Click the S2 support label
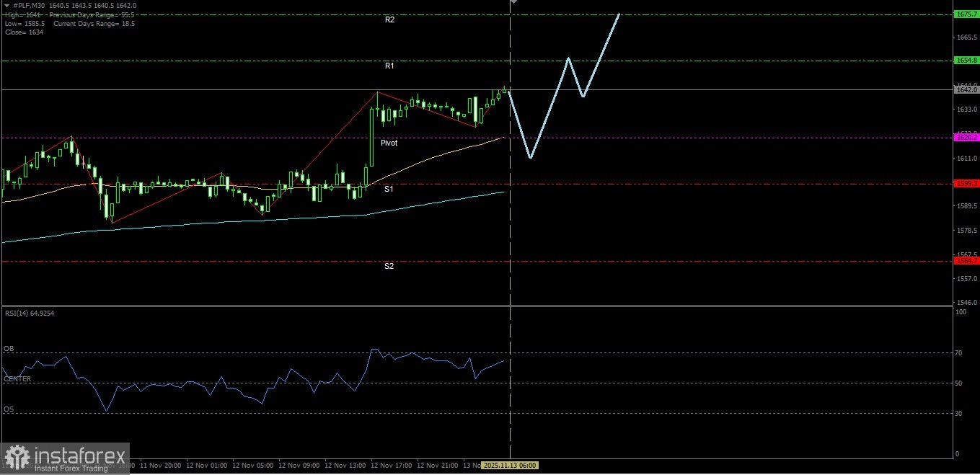Viewport: 980px width, 475px height. [x=389, y=266]
